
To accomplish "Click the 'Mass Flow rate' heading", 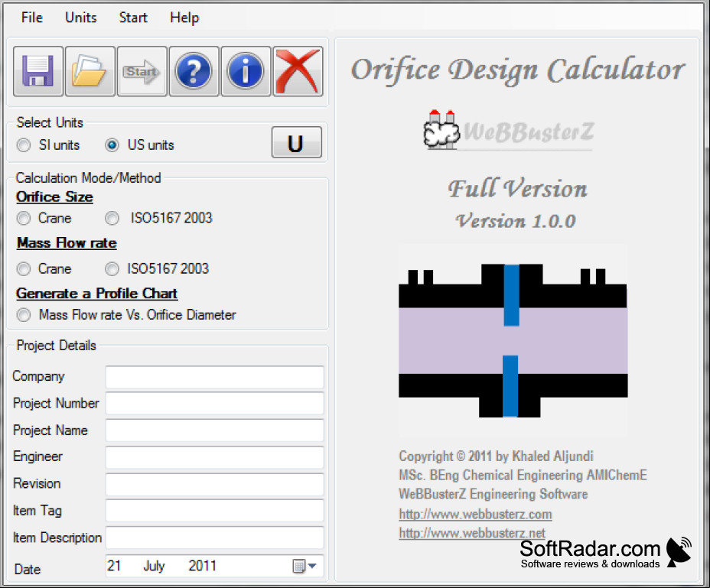I will 67,243.
